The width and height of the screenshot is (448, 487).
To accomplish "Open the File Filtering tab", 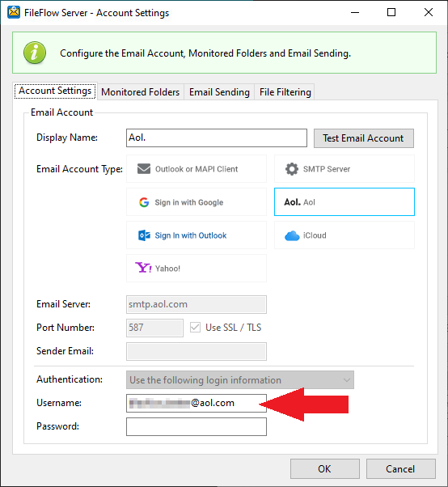I will [x=285, y=92].
